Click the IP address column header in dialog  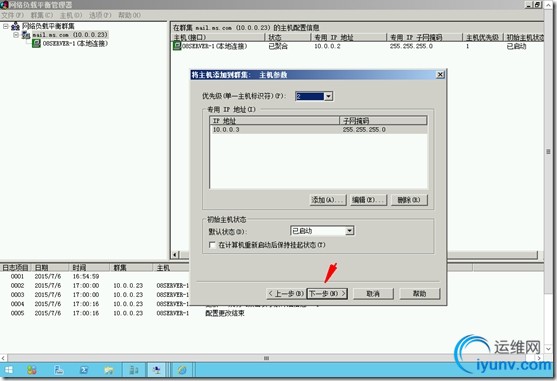pyautogui.click(x=274, y=121)
